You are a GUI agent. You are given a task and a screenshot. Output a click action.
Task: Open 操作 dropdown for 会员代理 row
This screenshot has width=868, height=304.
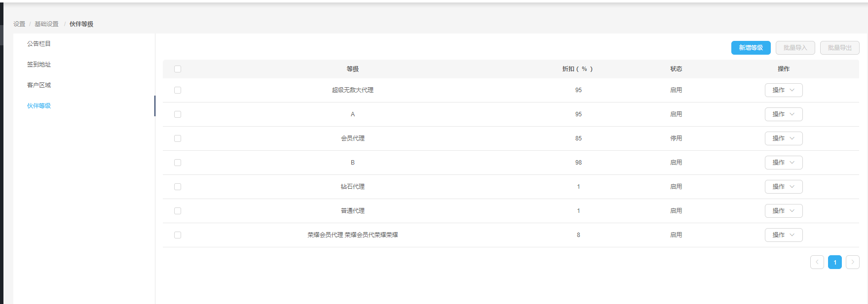783,138
